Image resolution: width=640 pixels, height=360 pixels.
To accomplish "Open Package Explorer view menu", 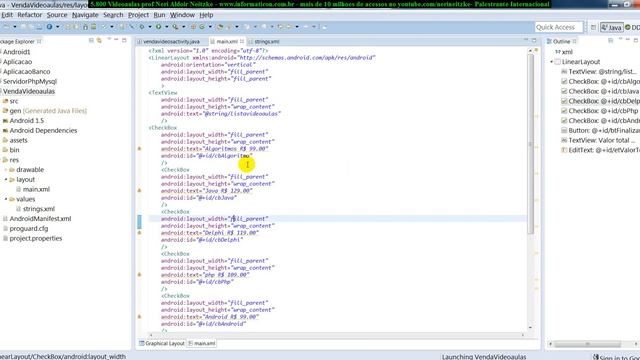I will 109,40.
